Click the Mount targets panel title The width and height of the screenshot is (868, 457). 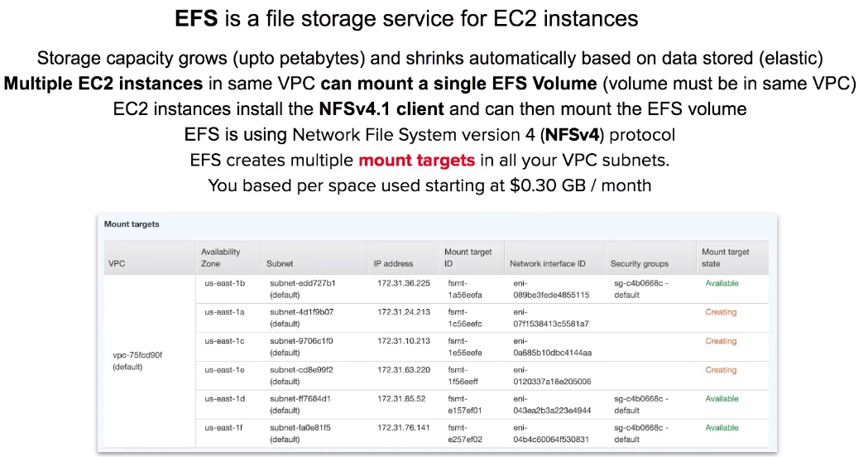(x=132, y=224)
